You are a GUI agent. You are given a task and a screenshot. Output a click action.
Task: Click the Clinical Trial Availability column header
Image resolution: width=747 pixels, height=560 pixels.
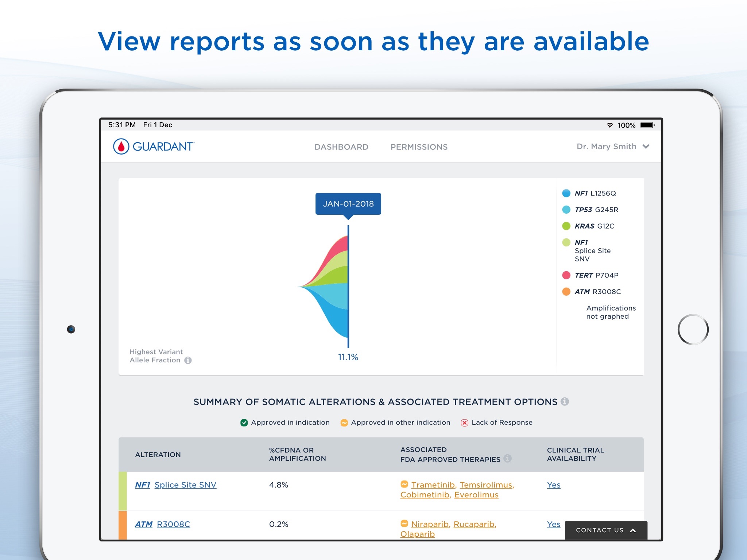click(x=576, y=454)
